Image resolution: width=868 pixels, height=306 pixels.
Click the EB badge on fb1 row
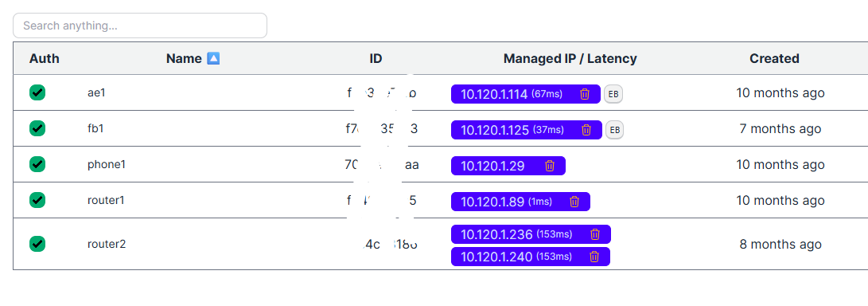(x=614, y=130)
